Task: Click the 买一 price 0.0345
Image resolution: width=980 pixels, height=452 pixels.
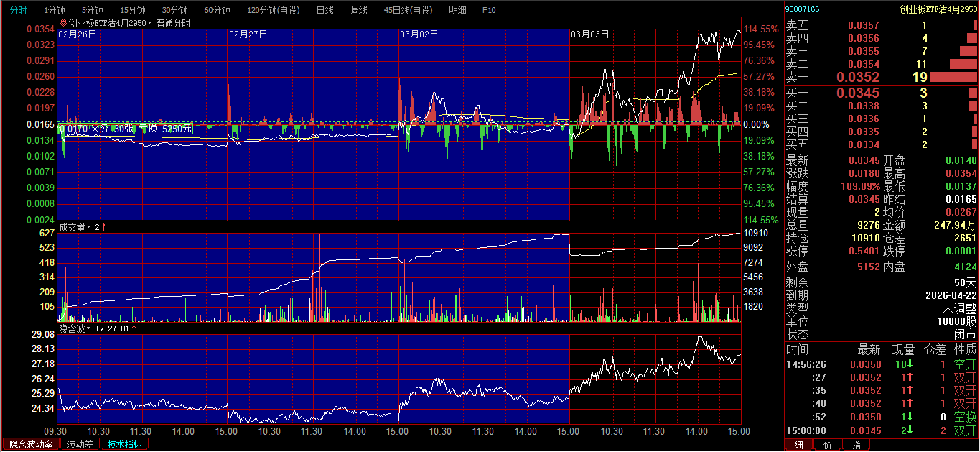Action: [x=858, y=93]
